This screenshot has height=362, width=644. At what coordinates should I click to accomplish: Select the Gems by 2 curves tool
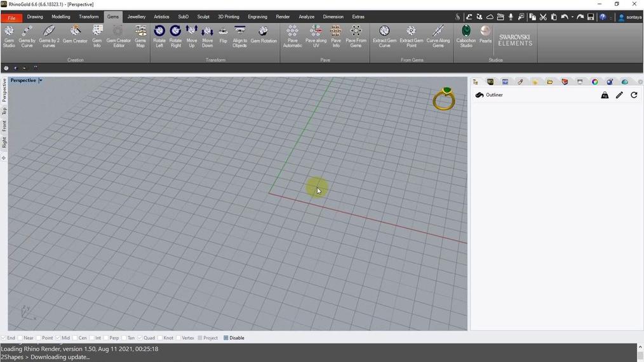click(49, 36)
